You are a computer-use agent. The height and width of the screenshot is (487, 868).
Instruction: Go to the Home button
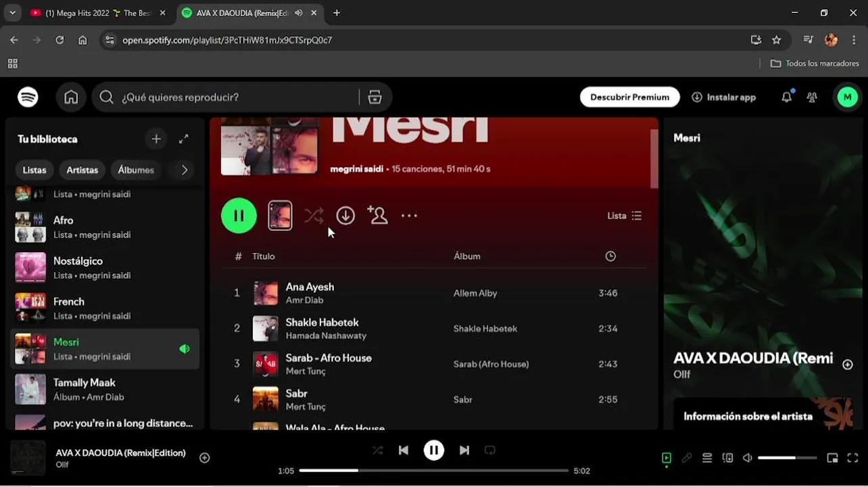[x=71, y=97]
